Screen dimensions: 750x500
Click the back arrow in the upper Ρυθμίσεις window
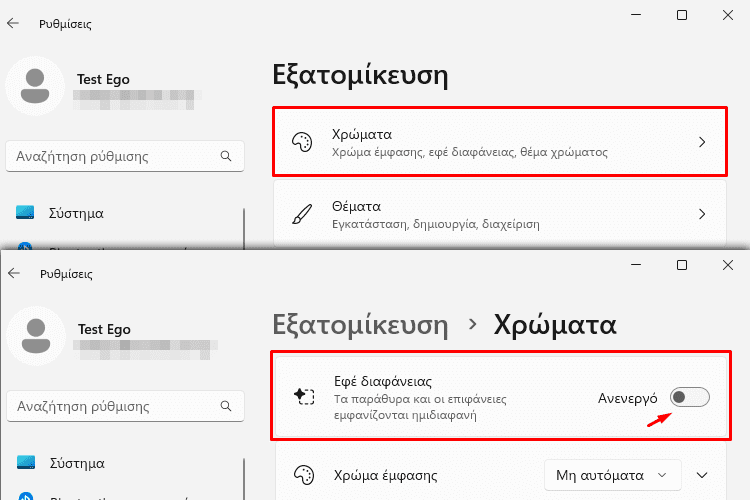click(x=13, y=23)
